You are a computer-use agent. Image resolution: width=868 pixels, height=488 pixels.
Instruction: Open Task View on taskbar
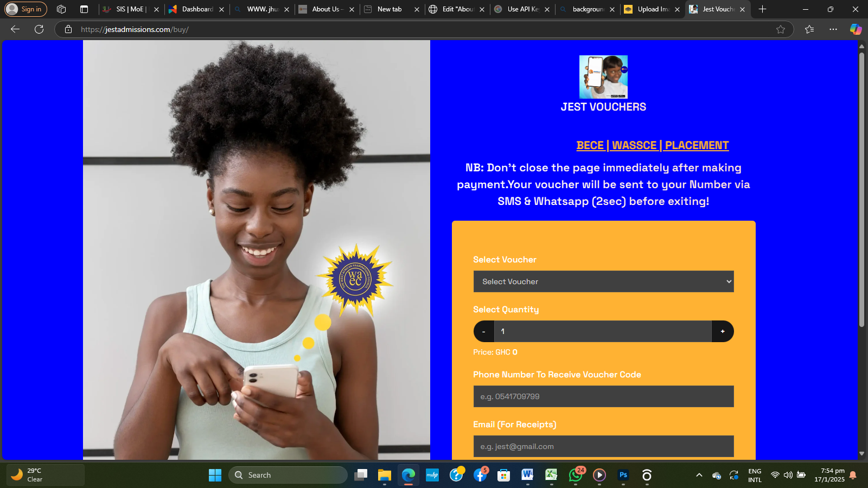pyautogui.click(x=361, y=475)
